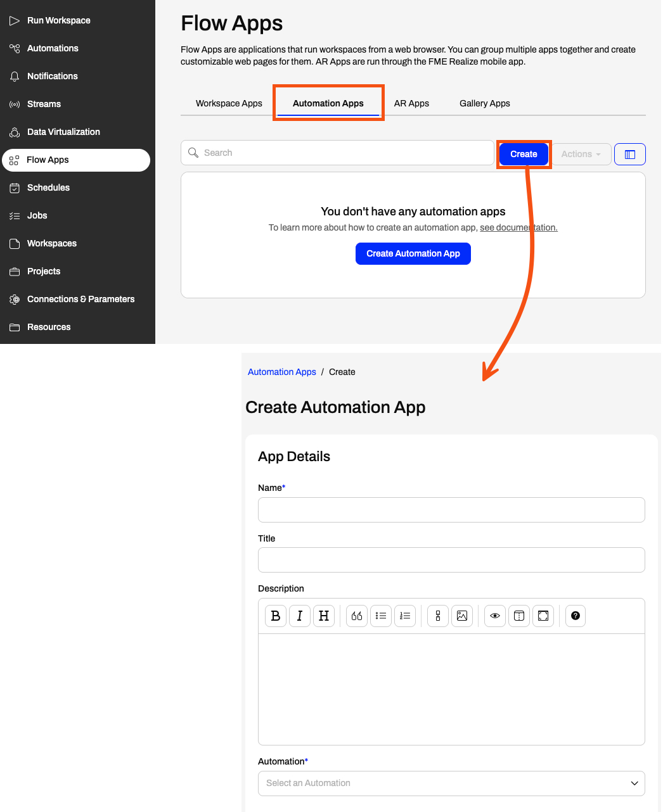Screen dimensions: 663x812
Task: Click into the Name field
Action: [451, 510]
